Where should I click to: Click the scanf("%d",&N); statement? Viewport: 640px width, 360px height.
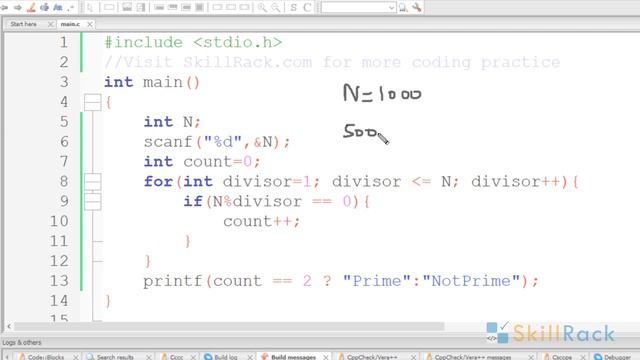point(217,142)
